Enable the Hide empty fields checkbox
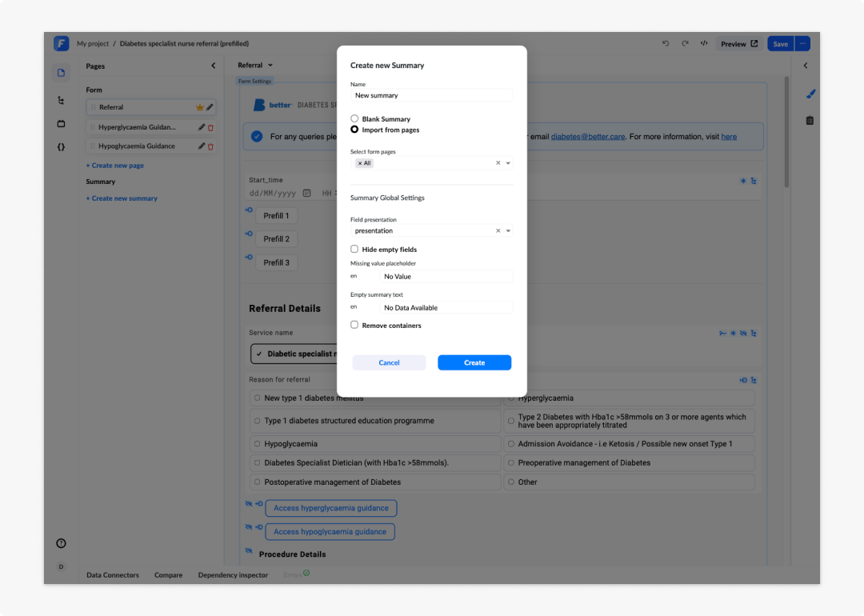The image size is (864, 616). (x=354, y=249)
